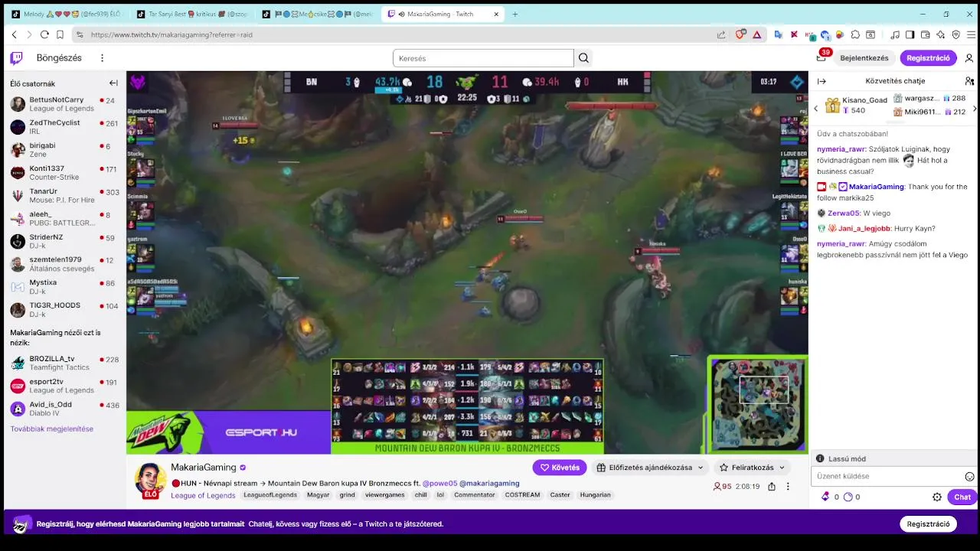Image resolution: width=980 pixels, height=551 pixels.
Task: Click MakariaGaming streamer avatar
Action: pos(150,480)
